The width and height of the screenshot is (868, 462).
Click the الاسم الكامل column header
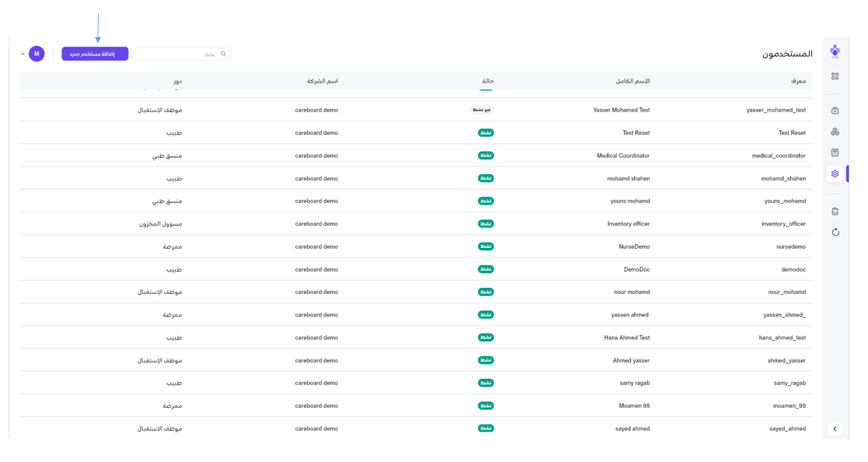click(x=632, y=81)
